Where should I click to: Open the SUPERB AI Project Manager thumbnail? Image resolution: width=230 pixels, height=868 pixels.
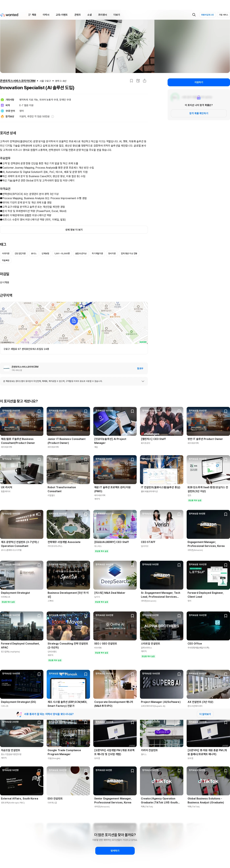tap(162, 684)
